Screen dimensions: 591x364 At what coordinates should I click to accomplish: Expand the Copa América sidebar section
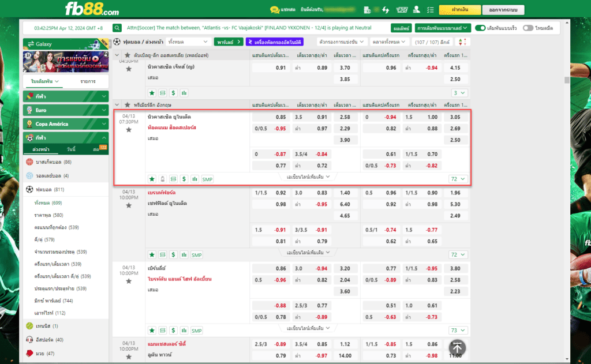click(x=66, y=124)
